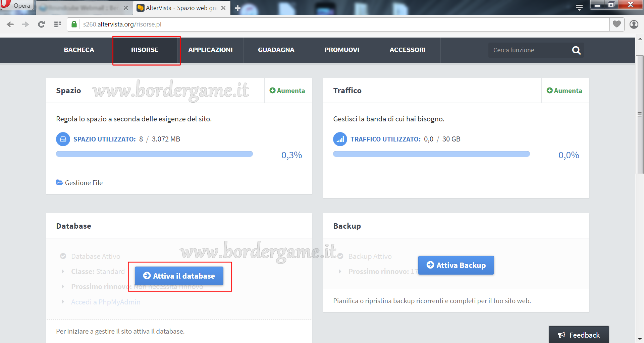Click the Spazio disk icon
Screen dimensions: 644x343
pyautogui.click(x=63, y=139)
